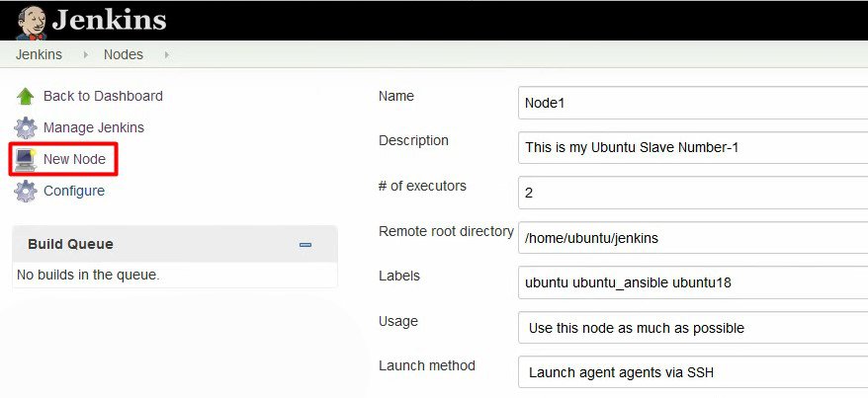Screen dimensions: 868x398
Task: Click the New Node computer icon
Action: pyautogui.click(x=26, y=159)
